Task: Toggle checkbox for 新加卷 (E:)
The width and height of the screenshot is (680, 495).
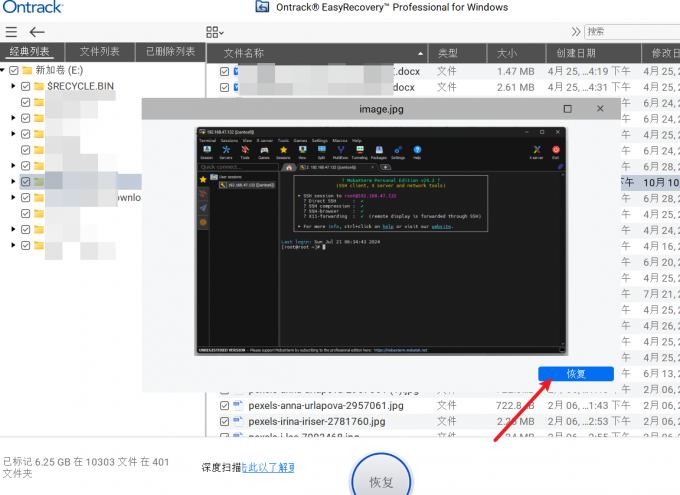Action: (14, 70)
